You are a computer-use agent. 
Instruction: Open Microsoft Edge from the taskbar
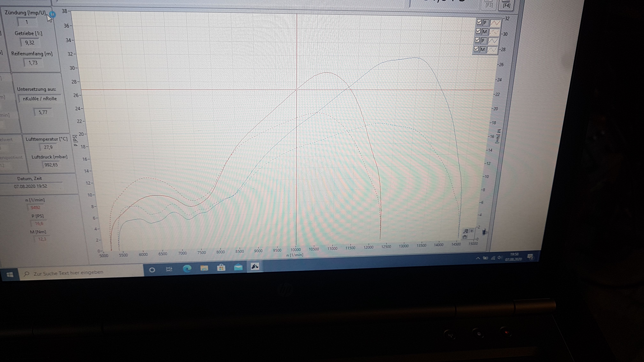[x=187, y=269]
